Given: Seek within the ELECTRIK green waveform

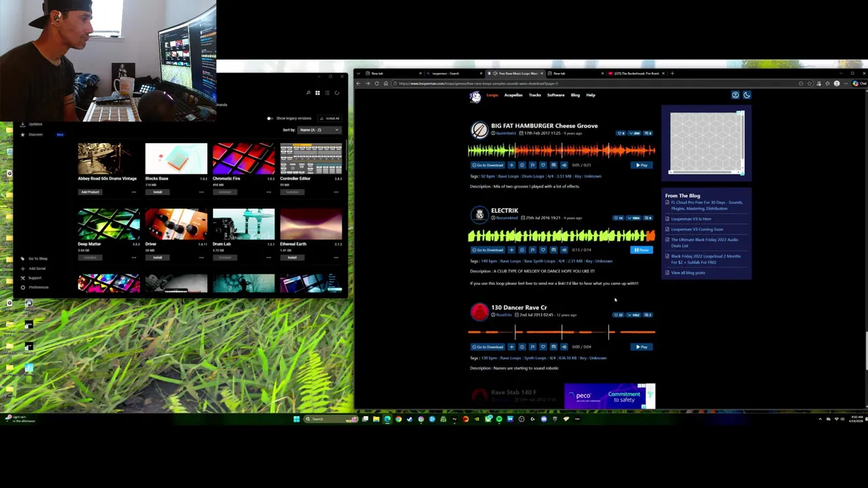Looking at the screenshot, I should pos(561,235).
